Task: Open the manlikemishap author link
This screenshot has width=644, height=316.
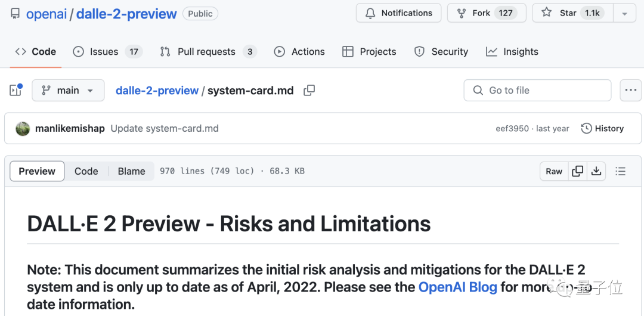Action: pyautogui.click(x=70, y=129)
